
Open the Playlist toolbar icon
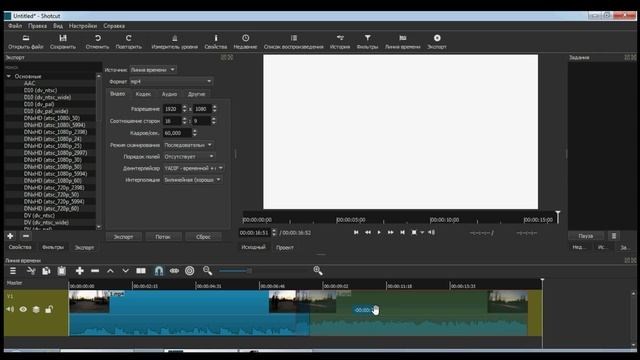point(293,38)
